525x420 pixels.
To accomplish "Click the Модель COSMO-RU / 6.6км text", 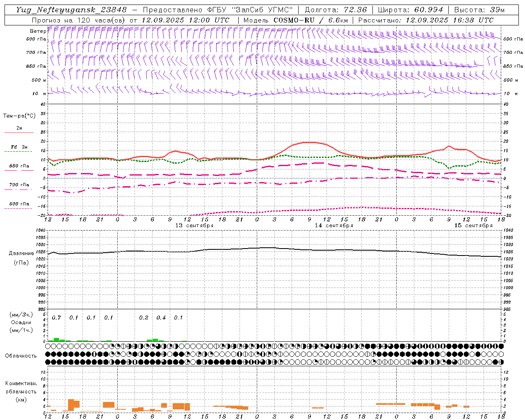I will pos(296,20).
